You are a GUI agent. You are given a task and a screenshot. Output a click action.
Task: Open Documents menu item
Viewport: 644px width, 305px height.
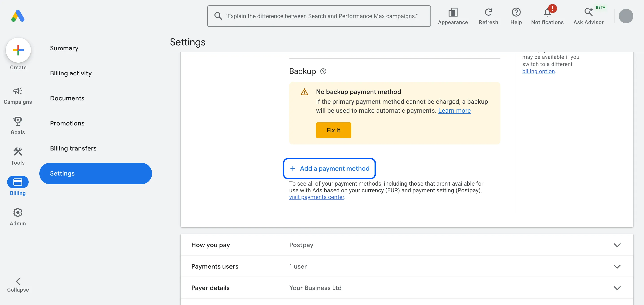tap(67, 98)
